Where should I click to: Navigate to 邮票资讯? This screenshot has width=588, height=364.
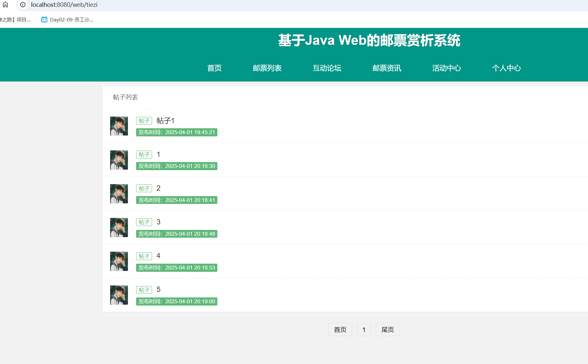point(387,68)
